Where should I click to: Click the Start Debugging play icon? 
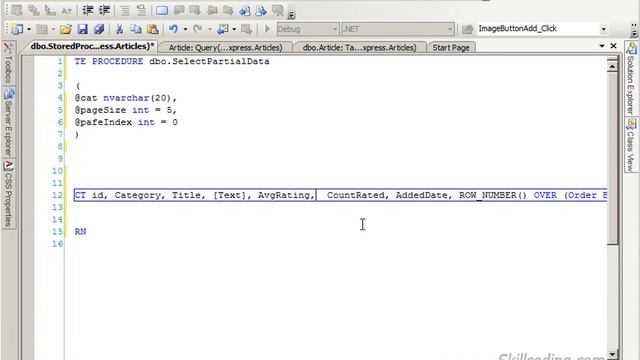[267, 29]
